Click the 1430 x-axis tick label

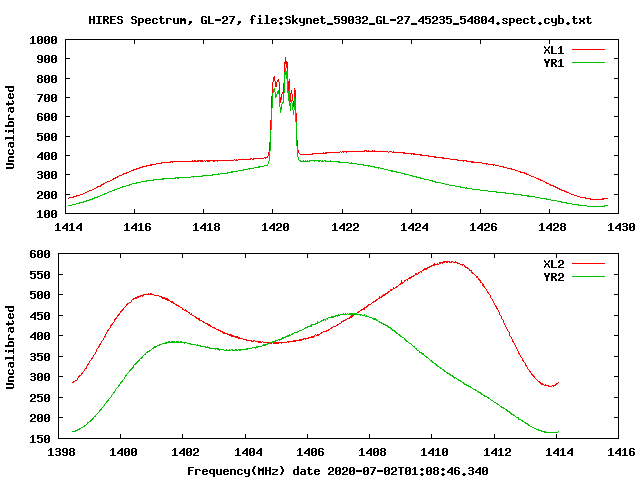point(621,227)
